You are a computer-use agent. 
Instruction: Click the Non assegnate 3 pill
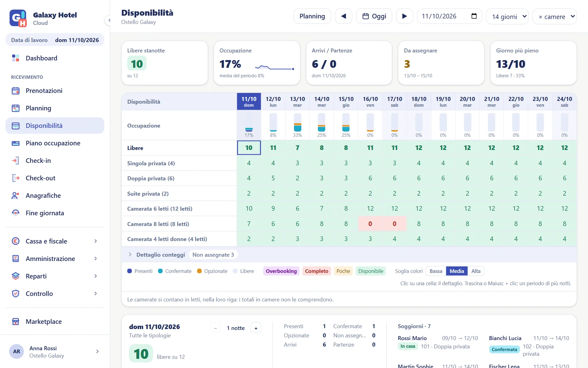tap(213, 255)
